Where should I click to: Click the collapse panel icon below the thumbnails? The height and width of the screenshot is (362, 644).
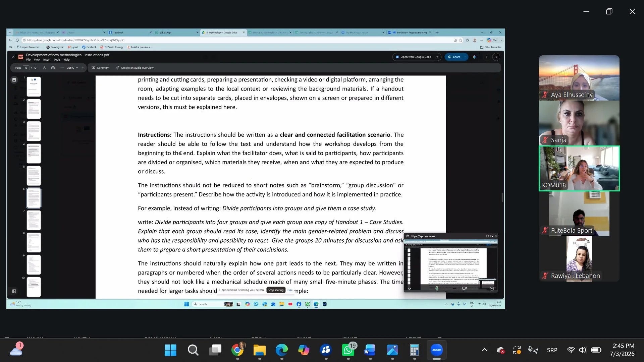tap(14, 291)
